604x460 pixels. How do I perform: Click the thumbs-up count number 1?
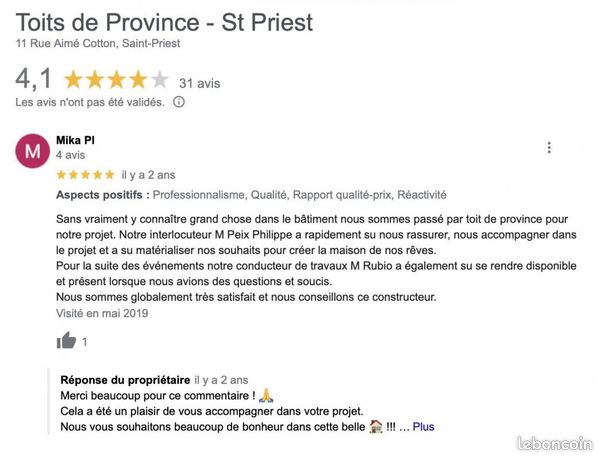[x=84, y=342]
